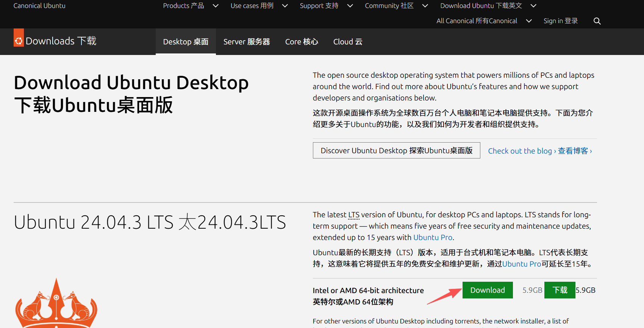Open the Support menu
Image resolution: width=644 pixels, height=328 pixels.
pos(319,6)
